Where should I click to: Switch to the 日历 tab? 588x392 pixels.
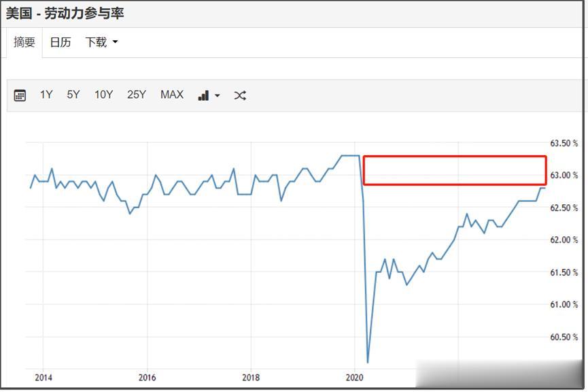60,42
